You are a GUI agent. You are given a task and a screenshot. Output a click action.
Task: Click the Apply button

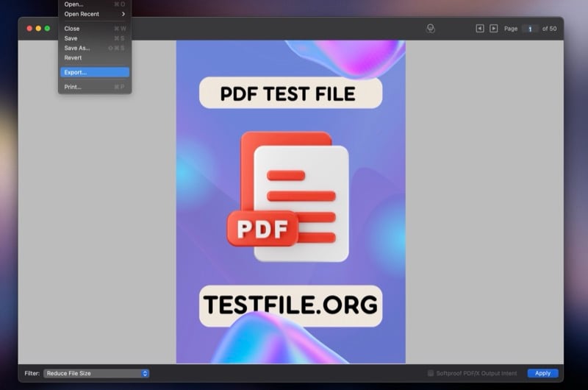542,373
